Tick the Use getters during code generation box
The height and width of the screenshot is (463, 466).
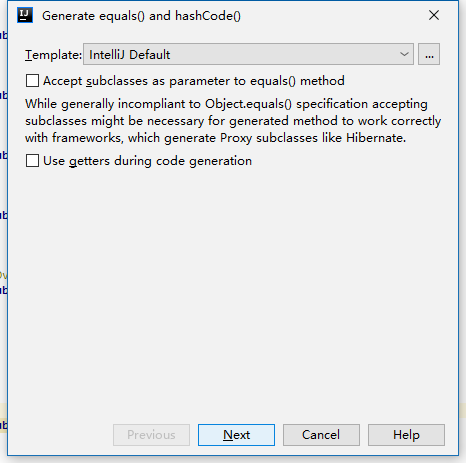32,161
